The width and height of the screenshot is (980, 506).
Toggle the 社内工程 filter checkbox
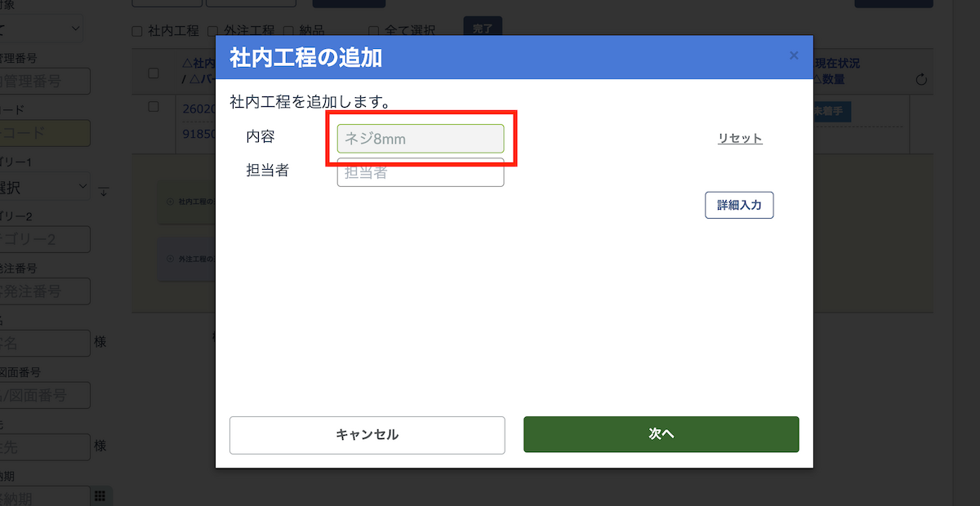tap(137, 30)
